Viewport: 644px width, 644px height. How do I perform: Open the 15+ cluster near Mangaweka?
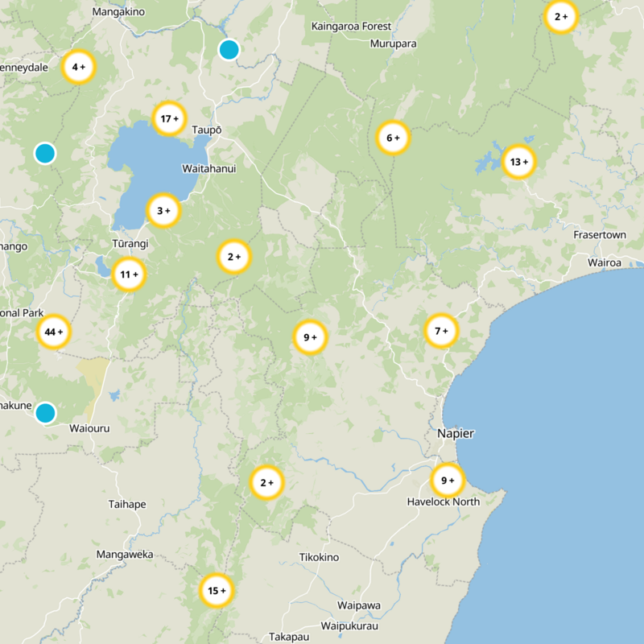coord(217,590)
